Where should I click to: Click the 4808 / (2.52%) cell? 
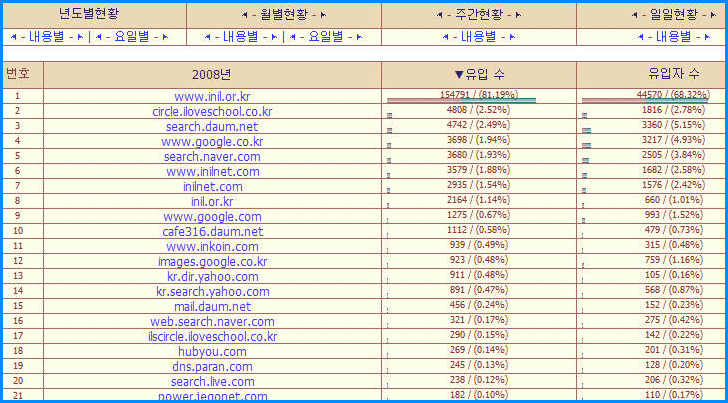click(479, 110)
